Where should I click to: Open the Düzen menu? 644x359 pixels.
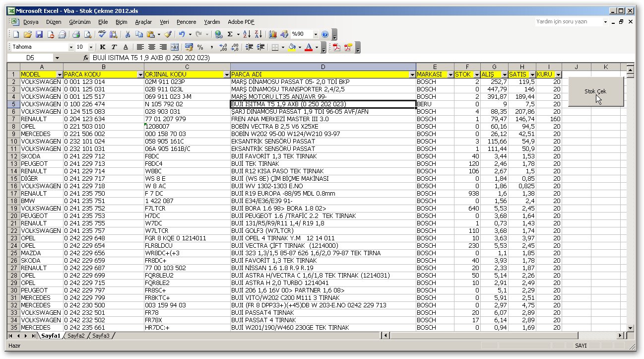[54, 22]
